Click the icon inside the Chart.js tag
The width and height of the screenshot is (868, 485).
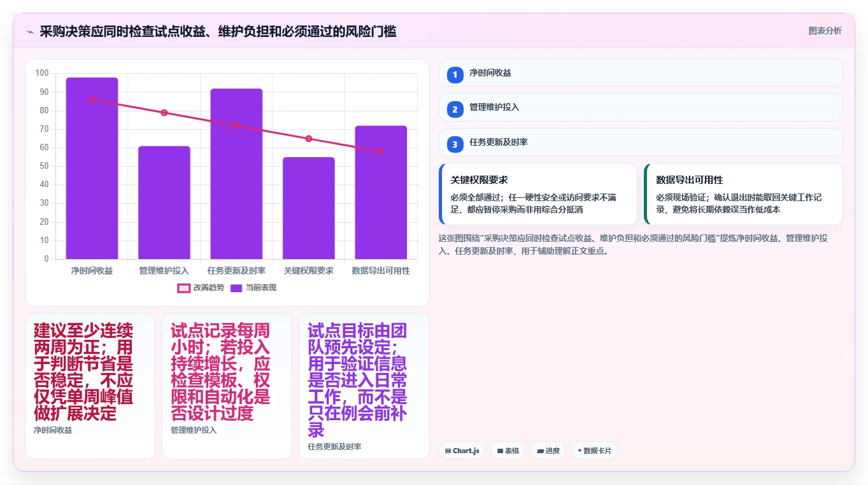pyautogui.click(x=448, y=451)
